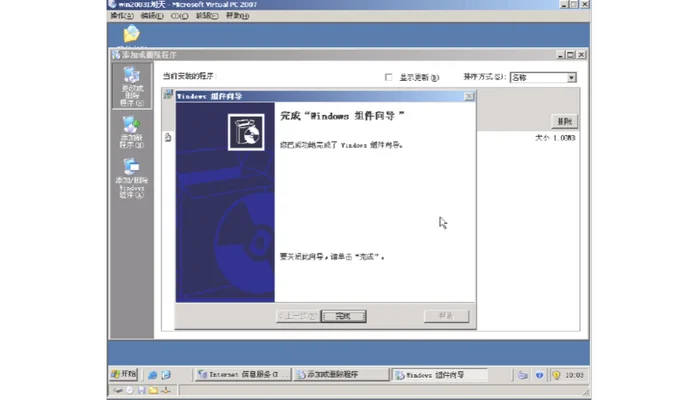This screenshot has width=694, height=400.
Task: Click the 添加或删除程序 window title icon
Action: coord(116,55)
